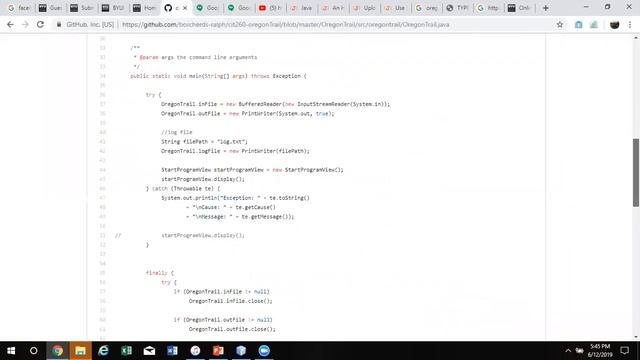
Task: Click the page vertical scrollbar thumb
Action: coord(636,172)
